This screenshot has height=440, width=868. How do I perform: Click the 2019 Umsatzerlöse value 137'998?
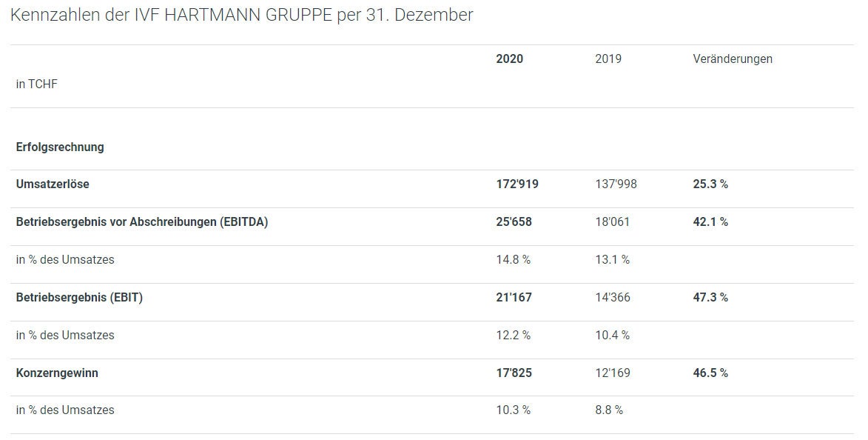coord(616,184)
